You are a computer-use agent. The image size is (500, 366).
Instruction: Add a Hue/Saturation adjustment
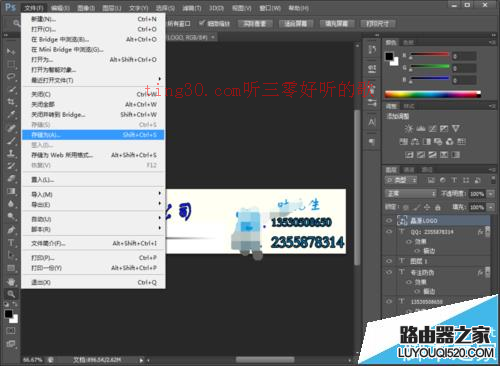point(404,142)
